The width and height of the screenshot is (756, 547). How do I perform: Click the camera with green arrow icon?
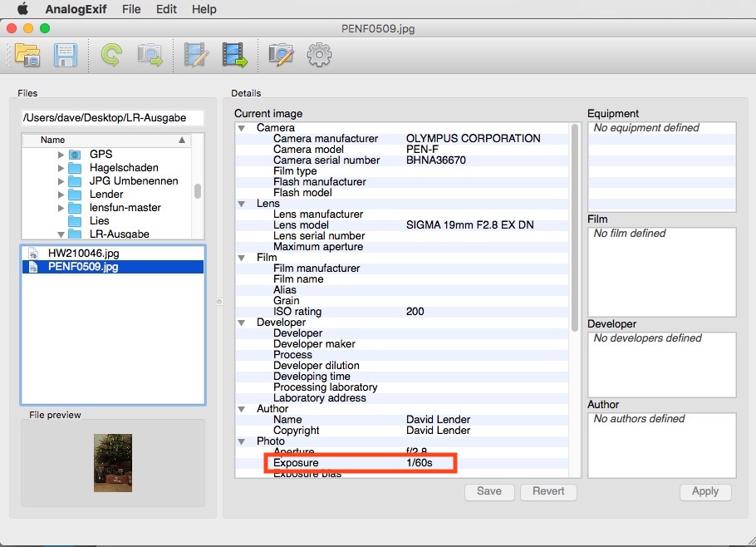[150, 56]
